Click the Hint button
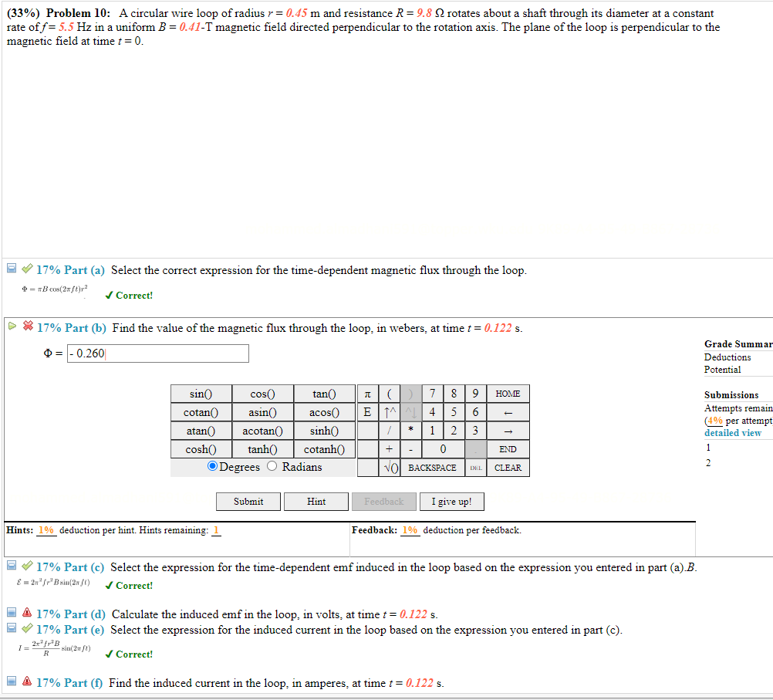This screenshot has height=700, width=773. tap(316, 502)
